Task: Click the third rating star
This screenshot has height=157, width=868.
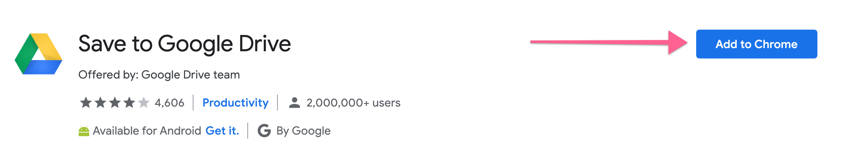Action: 115,103
